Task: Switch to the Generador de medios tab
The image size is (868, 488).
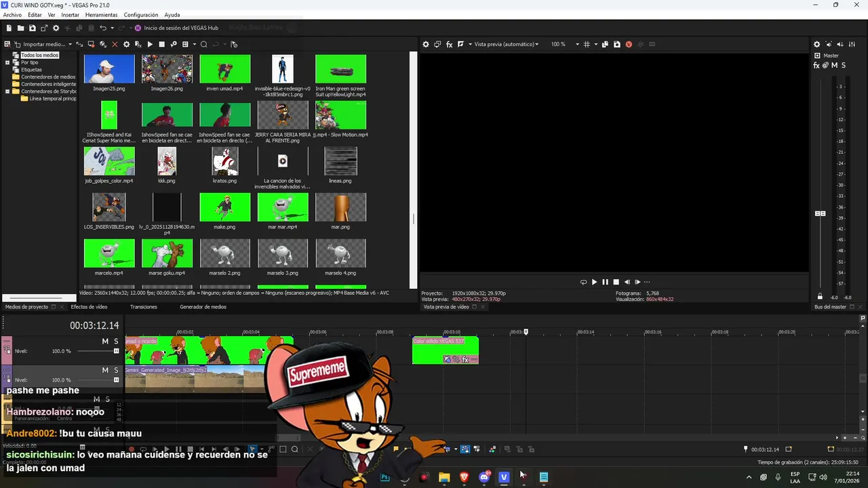Action: [203, 307]
